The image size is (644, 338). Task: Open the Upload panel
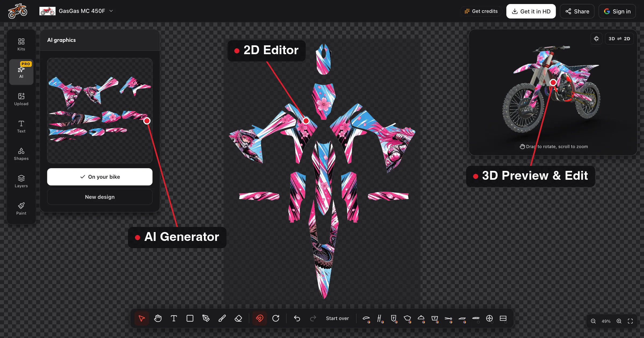click(21, 99)
